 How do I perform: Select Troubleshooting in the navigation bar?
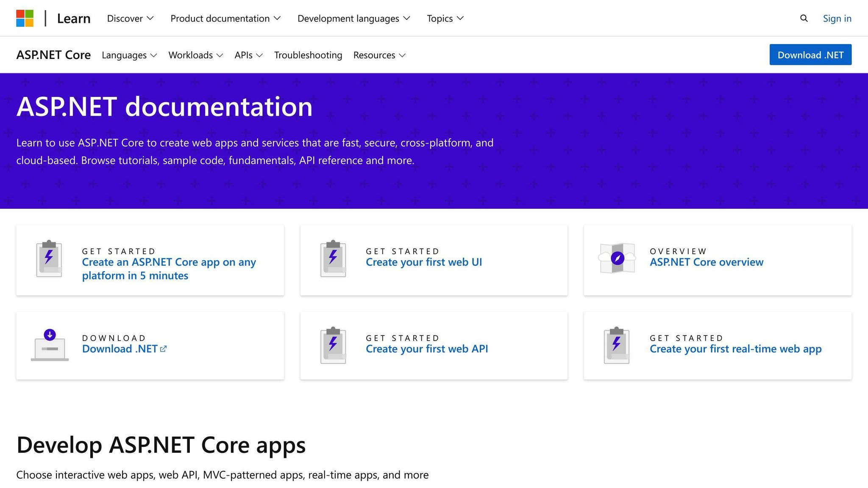click(308, 55)
